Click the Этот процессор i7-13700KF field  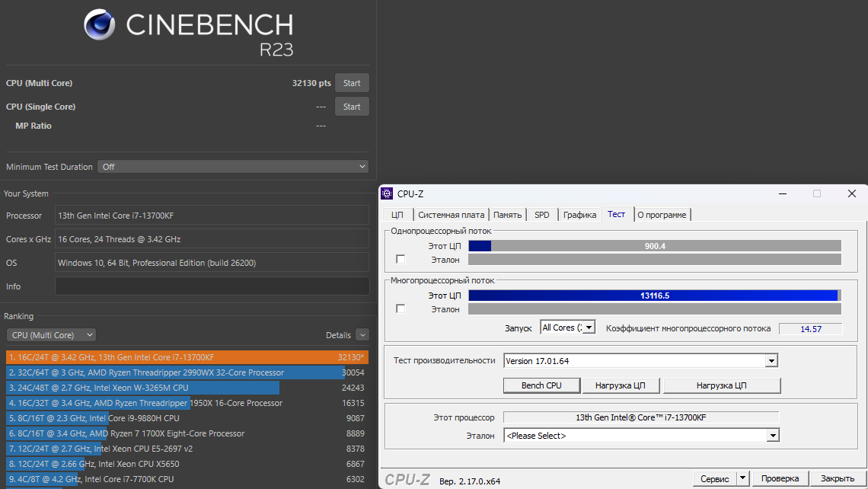640,417
